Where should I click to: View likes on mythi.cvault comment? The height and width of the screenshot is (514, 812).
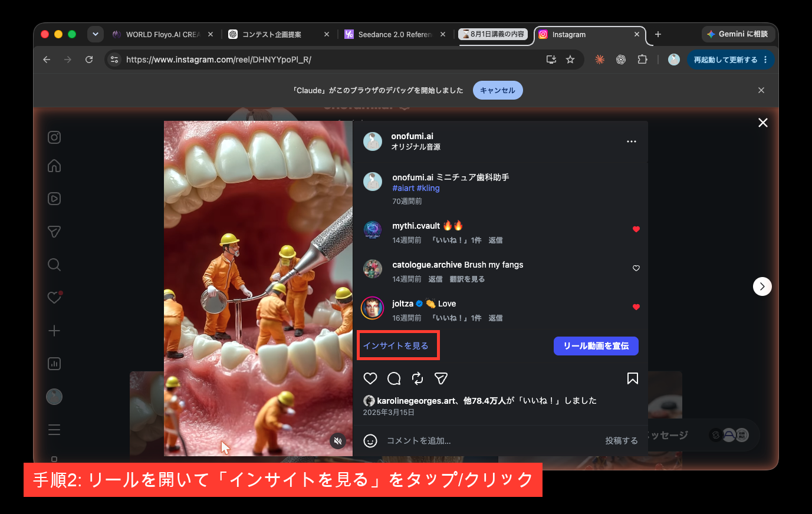click(x=456, y=240)
